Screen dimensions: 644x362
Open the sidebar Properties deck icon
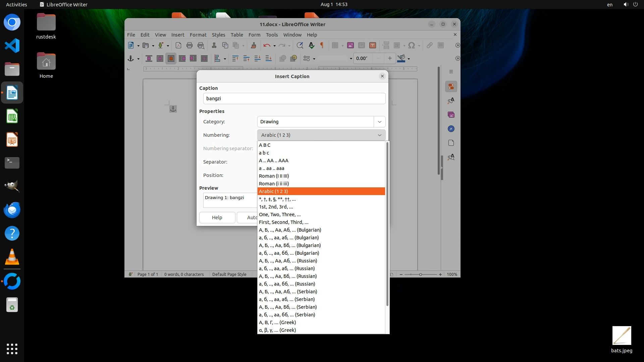coord(451,87)
